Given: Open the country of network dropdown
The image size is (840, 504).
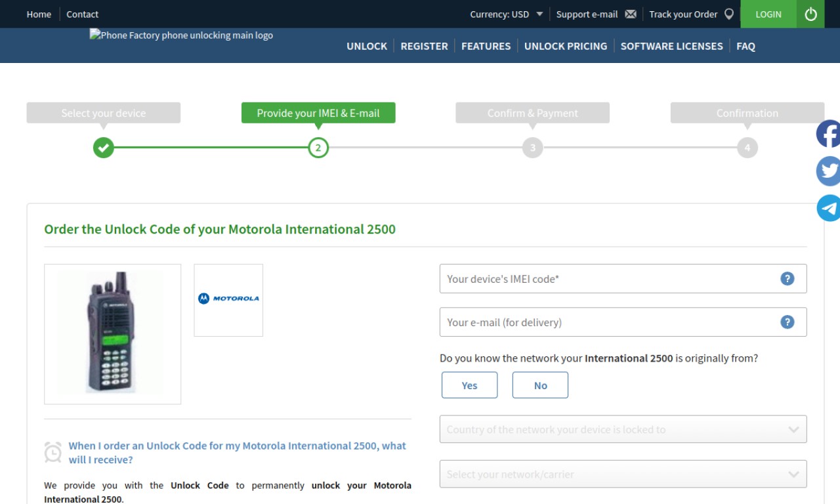Looking at the screenshot, I should click(623, 429).
